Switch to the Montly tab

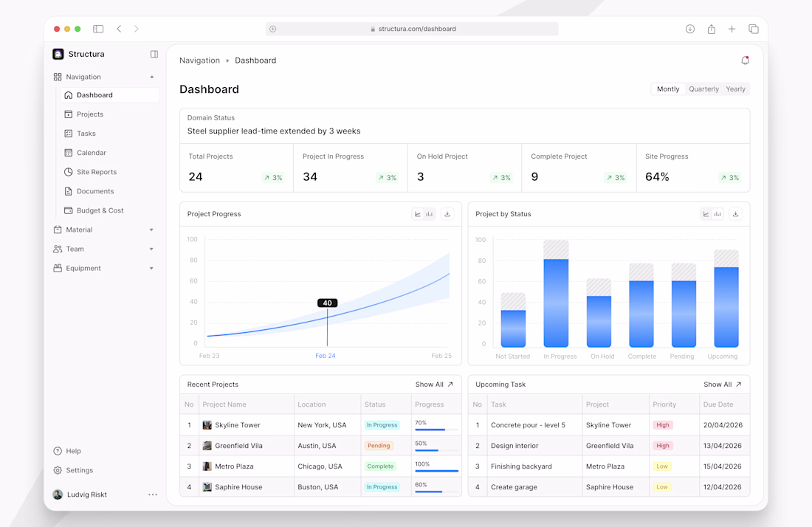pos(668,89)
